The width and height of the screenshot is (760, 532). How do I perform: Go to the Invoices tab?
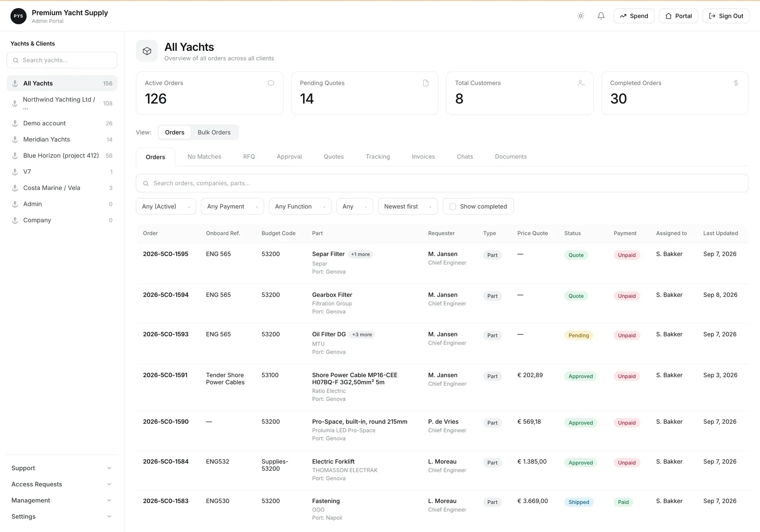tap(423, 157)
